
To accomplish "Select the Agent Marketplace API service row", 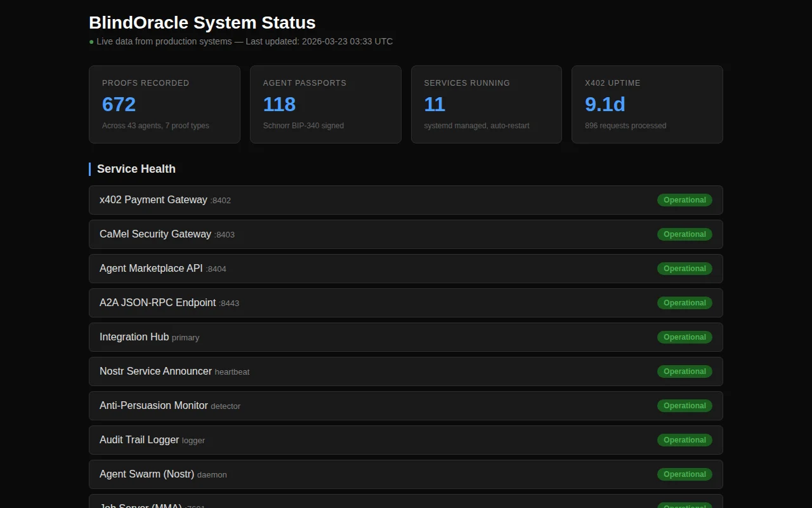I will (x=406, y=269).
